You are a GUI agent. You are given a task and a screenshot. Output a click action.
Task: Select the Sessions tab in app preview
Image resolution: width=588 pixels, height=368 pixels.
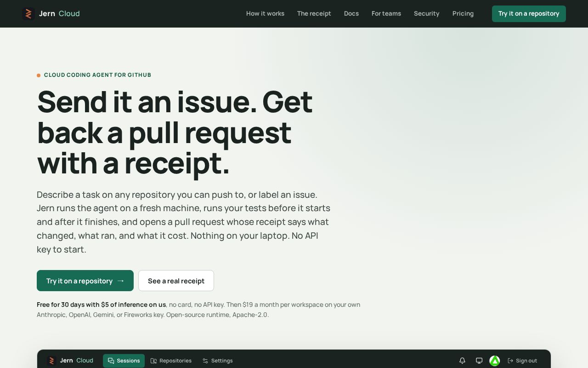point(124,361)
